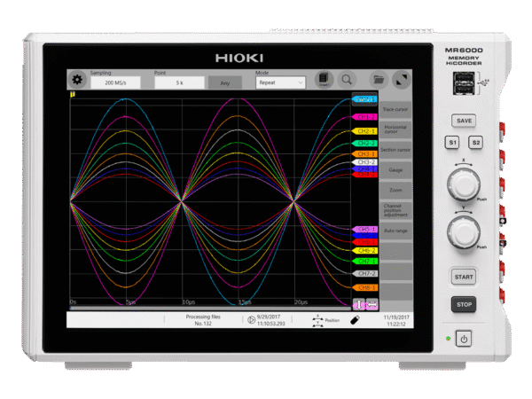Open the Point field showing 5 k
The image size is (532, 399).
(x=179, y=82)
